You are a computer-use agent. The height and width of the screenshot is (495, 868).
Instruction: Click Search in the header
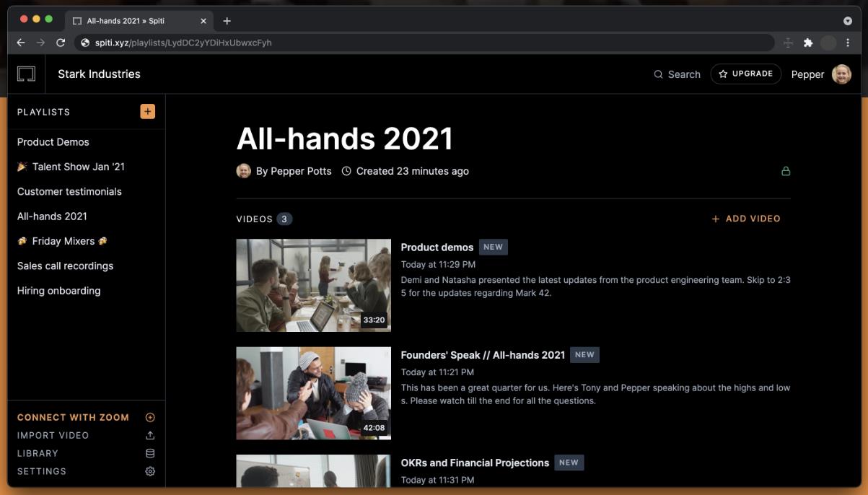pyautogui.click(x=684, y=74)
